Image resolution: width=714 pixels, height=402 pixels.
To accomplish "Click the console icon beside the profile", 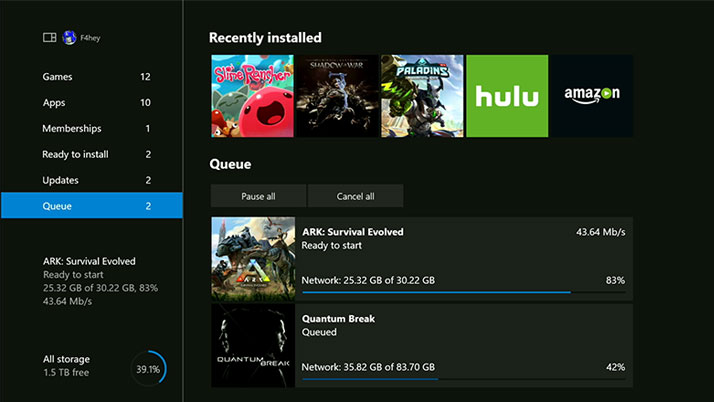I will (49, 38).
